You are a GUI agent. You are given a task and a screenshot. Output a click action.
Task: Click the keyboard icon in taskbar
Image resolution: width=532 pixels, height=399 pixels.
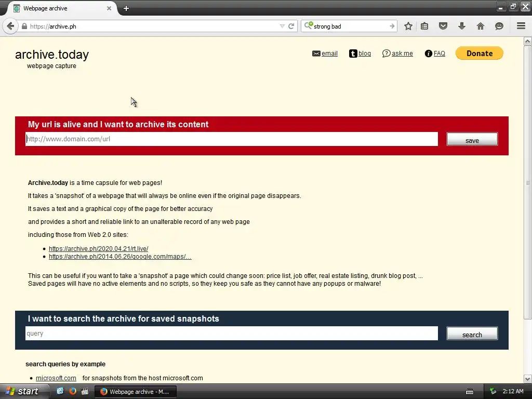(x=470, y=392)
